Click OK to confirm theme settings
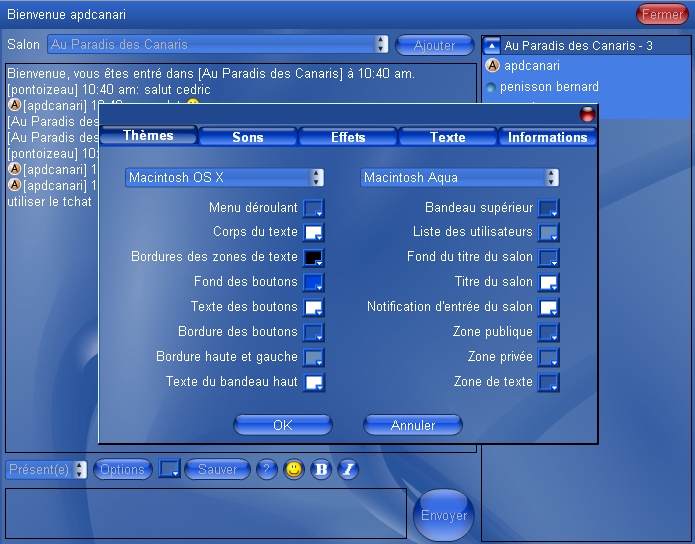This screenshot has width=695, height=544. click(282, 425)
